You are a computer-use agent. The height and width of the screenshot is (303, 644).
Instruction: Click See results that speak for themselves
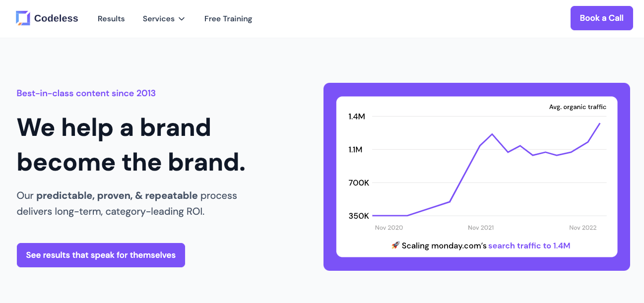click(x=101, y=255)
